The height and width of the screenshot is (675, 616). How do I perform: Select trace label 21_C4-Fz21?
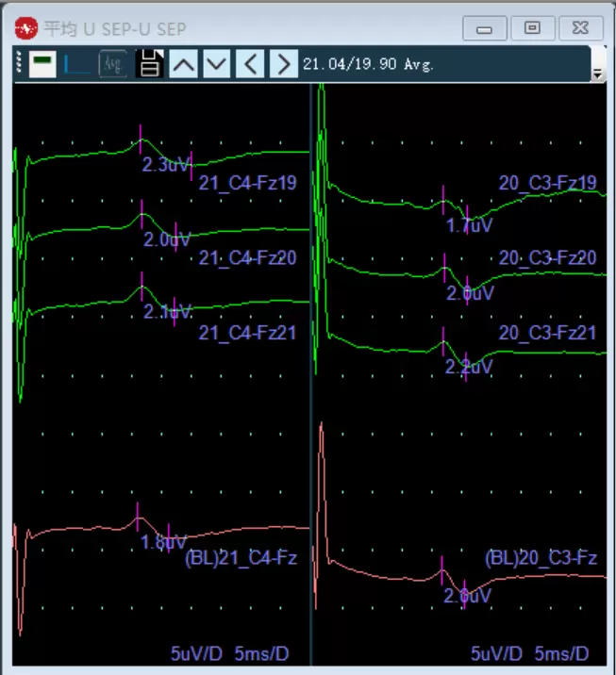click(247, 333)
